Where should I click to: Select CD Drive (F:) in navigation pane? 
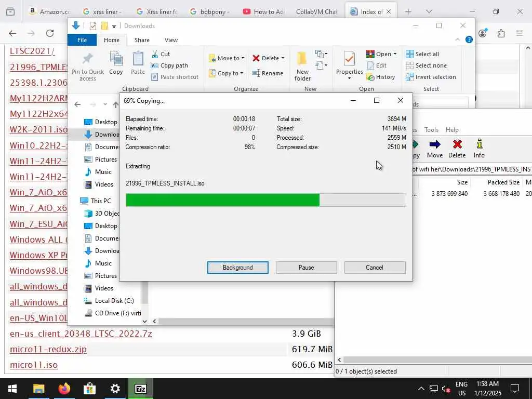pos(113,313)
